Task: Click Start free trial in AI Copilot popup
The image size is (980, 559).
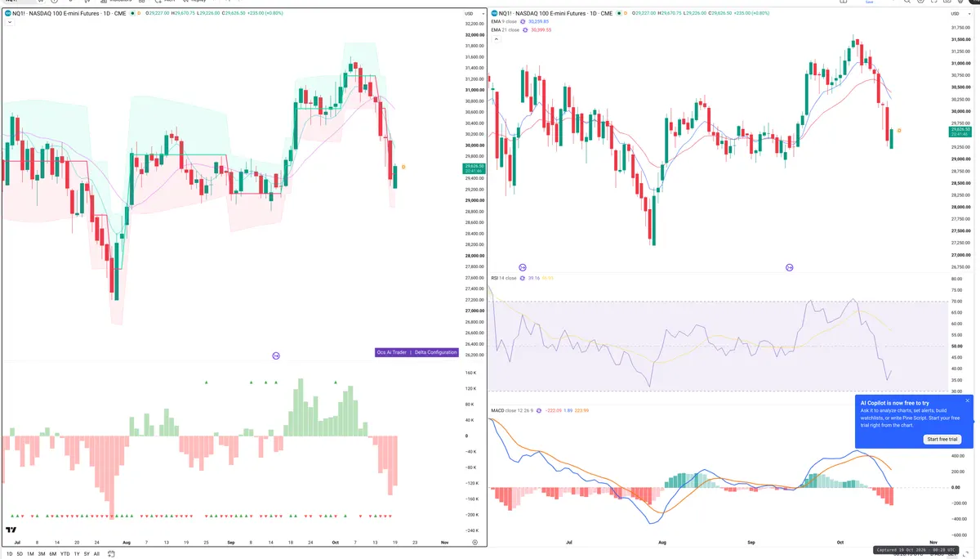Action: tap(942, 439)
